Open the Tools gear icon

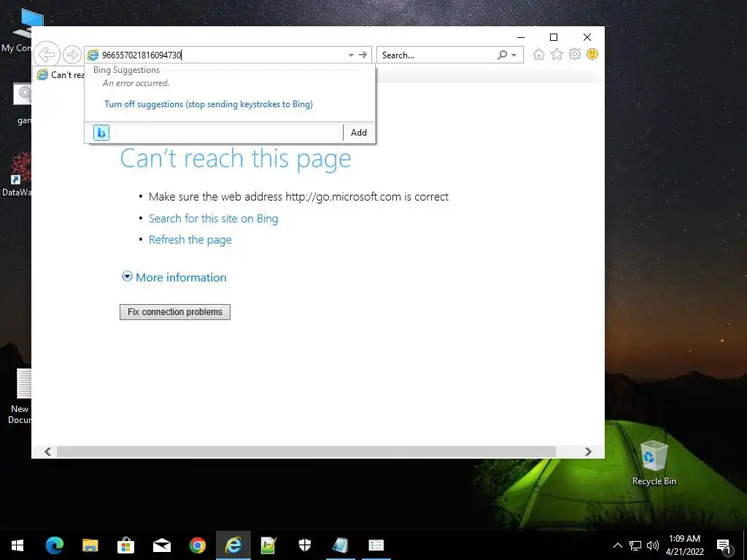click(575, 54)
